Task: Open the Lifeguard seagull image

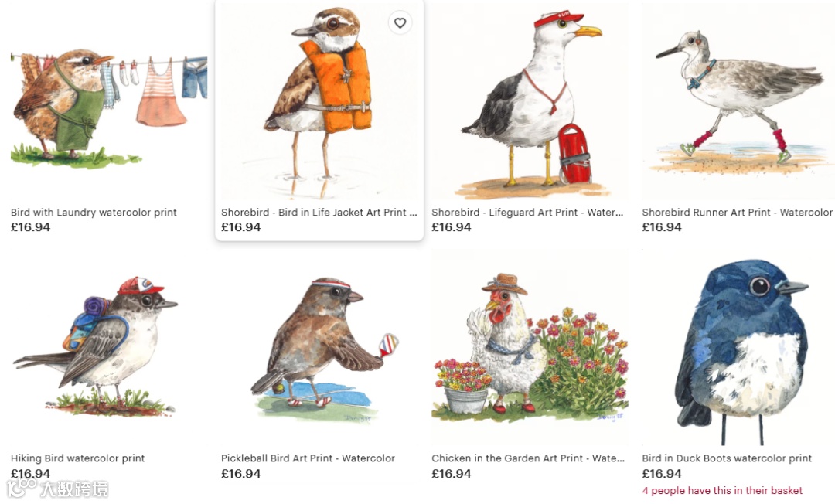Action: click(x=530, y=100)
